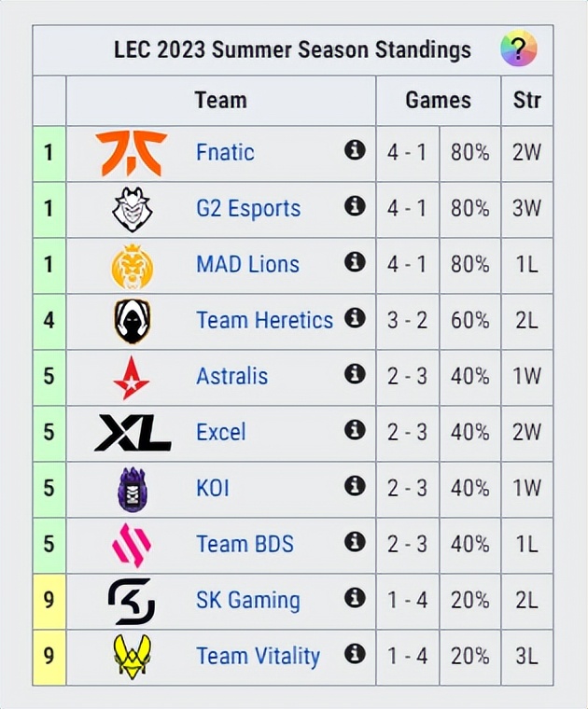Click the Team column header
588x709 pixels.
220,100
